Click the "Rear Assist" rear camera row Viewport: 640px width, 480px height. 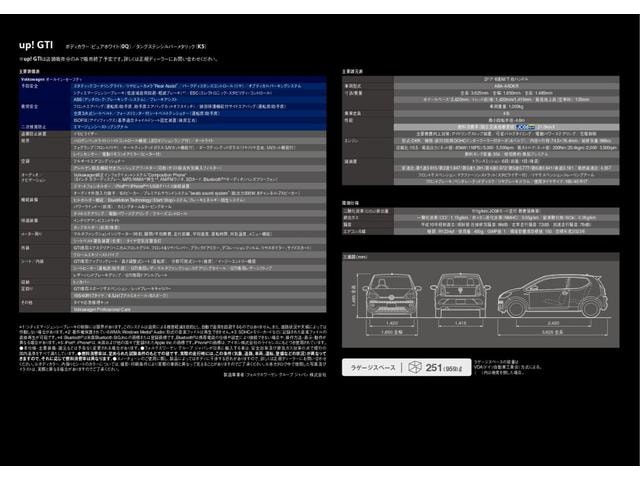199,86
